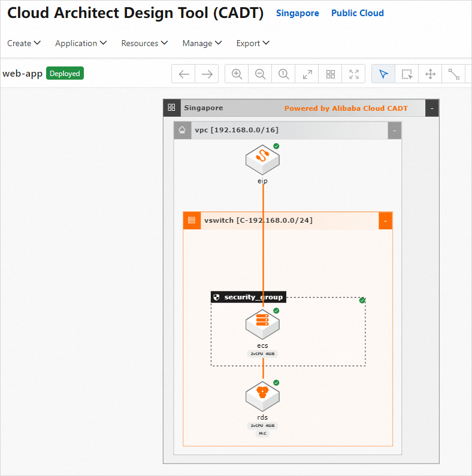Click the vswitch [C-192.168.0.0/24] title
The height and width of the screenshot is (476, 472).
click(x=258, y=220)
